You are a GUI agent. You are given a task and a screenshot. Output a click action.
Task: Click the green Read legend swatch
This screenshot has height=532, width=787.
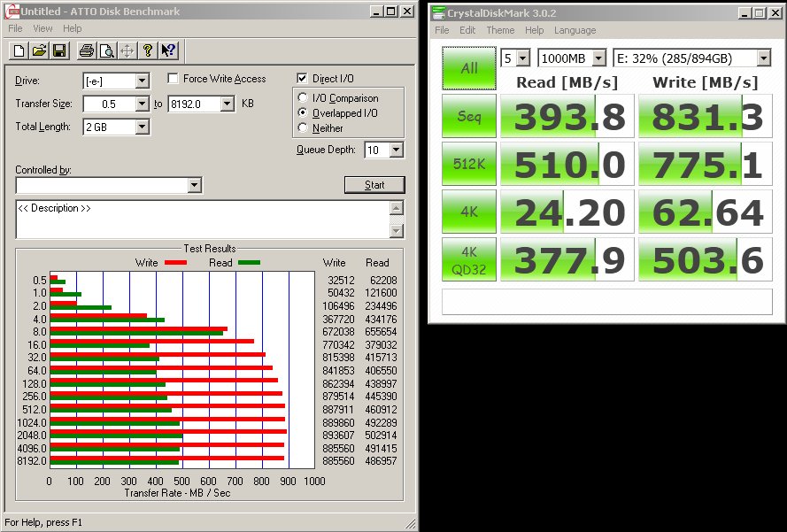(249, 263)
